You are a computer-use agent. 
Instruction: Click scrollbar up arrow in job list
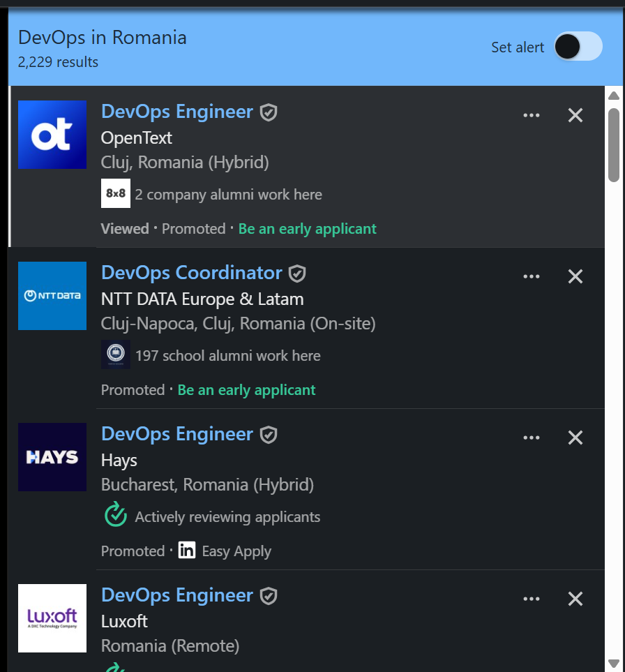614,96
